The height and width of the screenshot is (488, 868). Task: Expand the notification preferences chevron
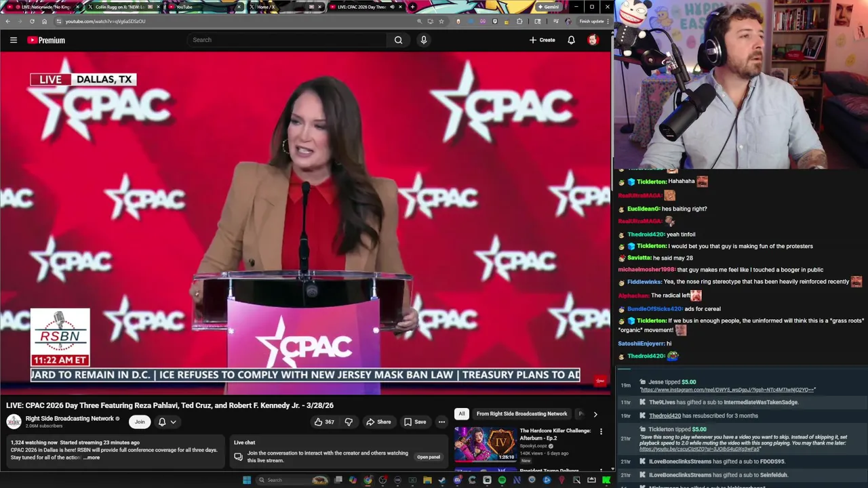[x=174, y=422]
